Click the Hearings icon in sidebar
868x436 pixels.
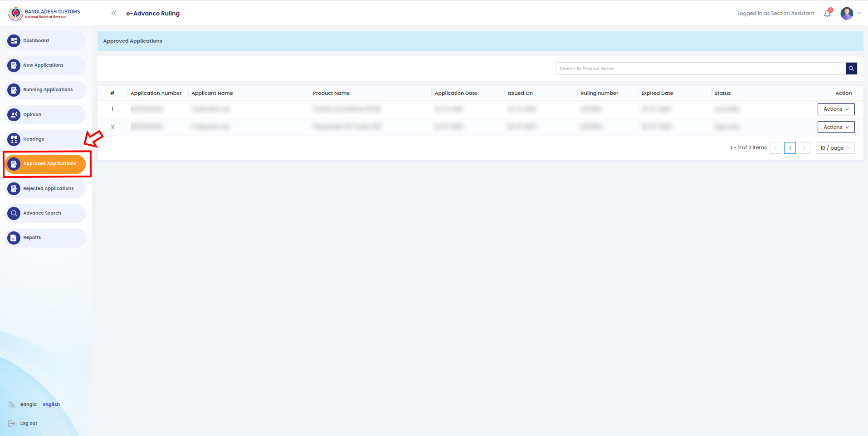[x=14, y=139]
